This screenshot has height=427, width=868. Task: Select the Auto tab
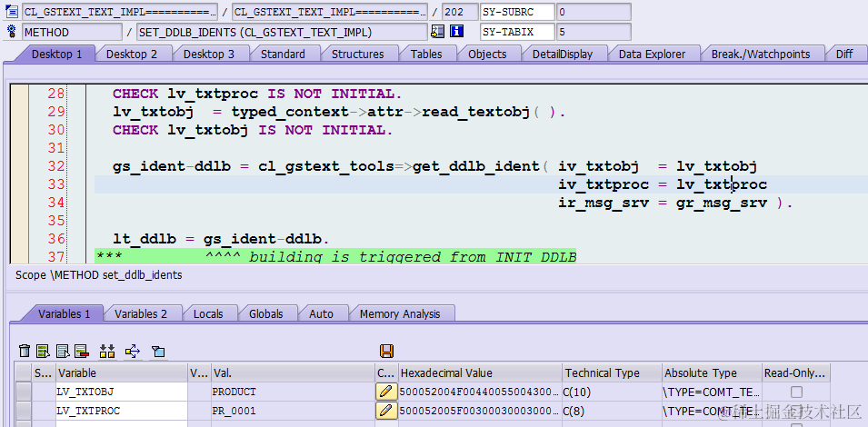[321, 313]
